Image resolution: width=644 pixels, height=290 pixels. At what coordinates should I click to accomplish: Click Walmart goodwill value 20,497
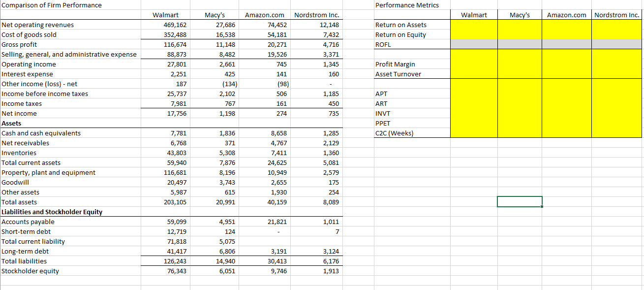point(177,182)
